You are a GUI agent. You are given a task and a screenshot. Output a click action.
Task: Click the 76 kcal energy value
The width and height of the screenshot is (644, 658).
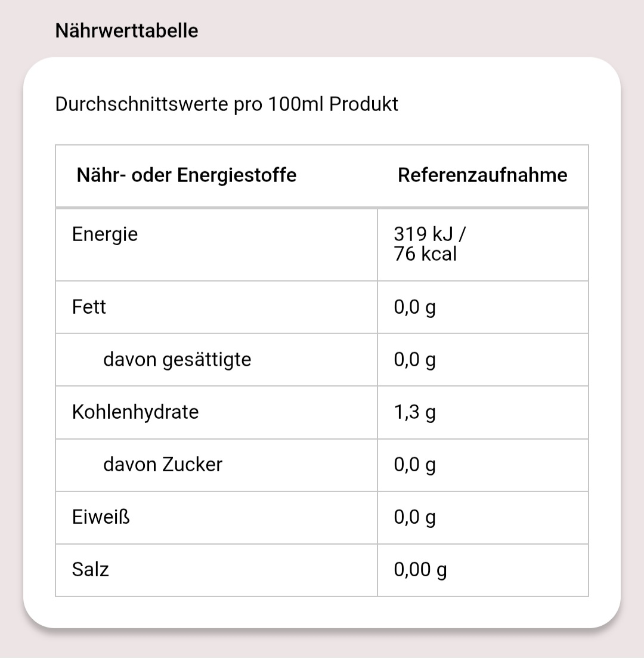(x=425, y=254)
